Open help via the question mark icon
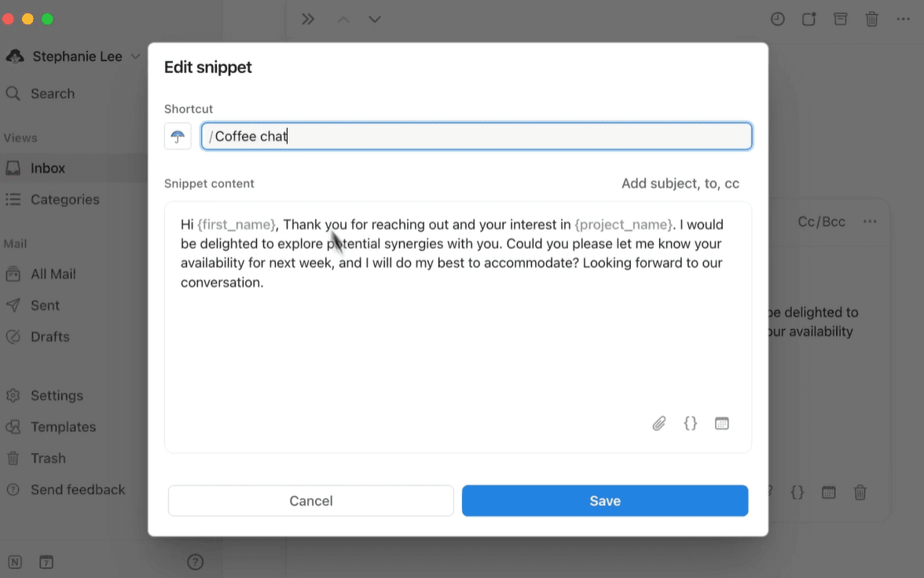The height and width of the screenshot is (578, 924). click(x=195, y=562)
